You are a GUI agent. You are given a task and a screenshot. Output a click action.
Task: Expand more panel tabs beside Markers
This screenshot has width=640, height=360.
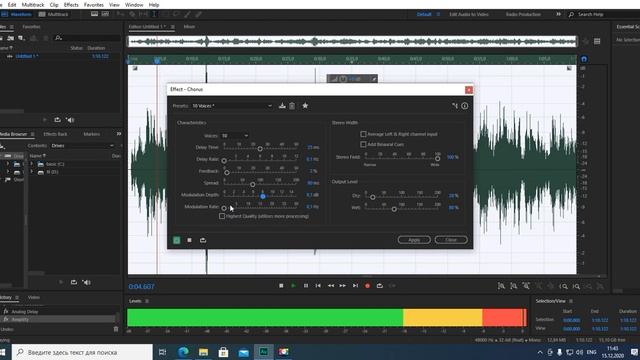tap(119, 134)
